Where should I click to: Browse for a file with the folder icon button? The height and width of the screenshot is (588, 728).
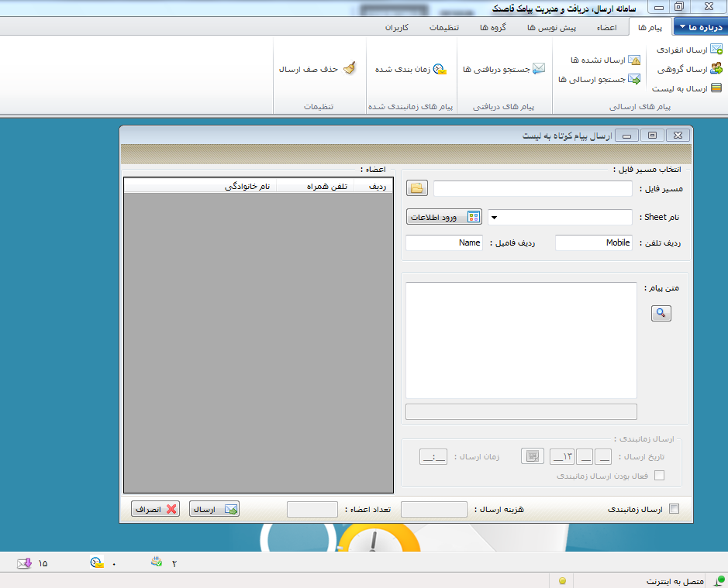pyautogui.click(x=417, y=188)
